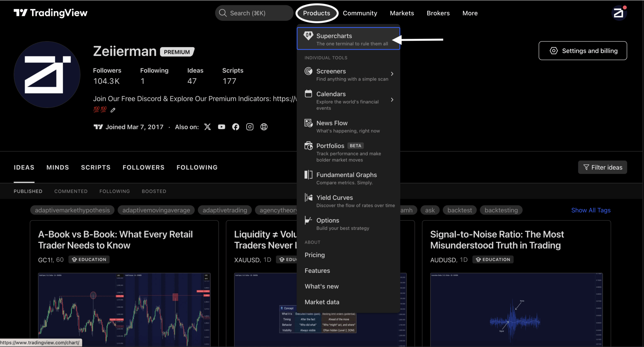Open Market data link
This screenshot has width=644, height=347.
coord(322,302)
